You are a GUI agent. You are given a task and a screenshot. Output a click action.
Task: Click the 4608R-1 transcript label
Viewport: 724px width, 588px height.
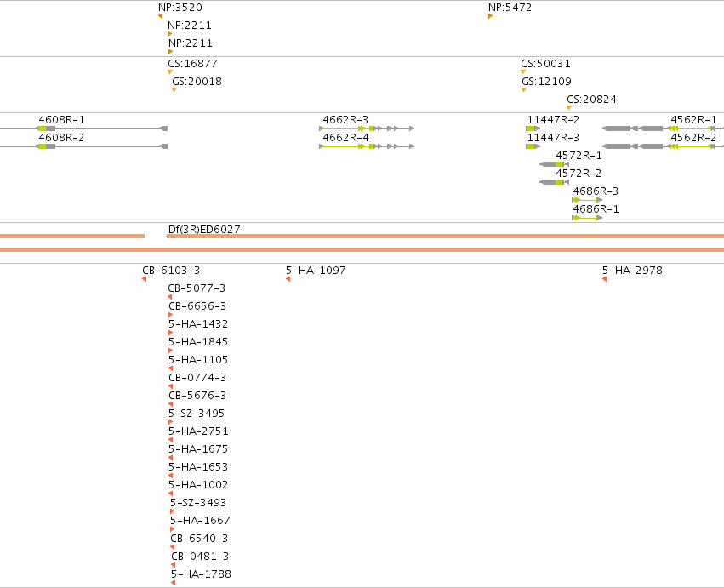(61, 120)
